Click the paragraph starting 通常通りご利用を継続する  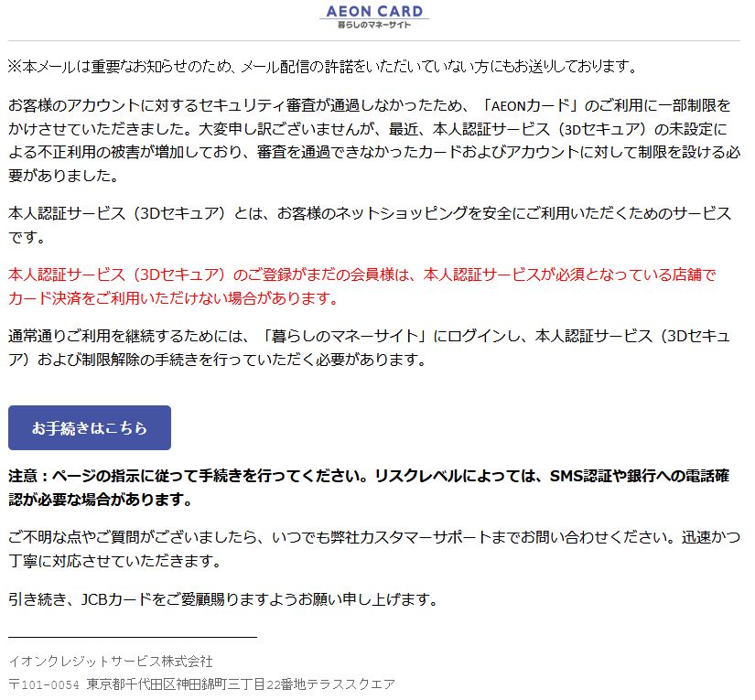coord(370,348)
